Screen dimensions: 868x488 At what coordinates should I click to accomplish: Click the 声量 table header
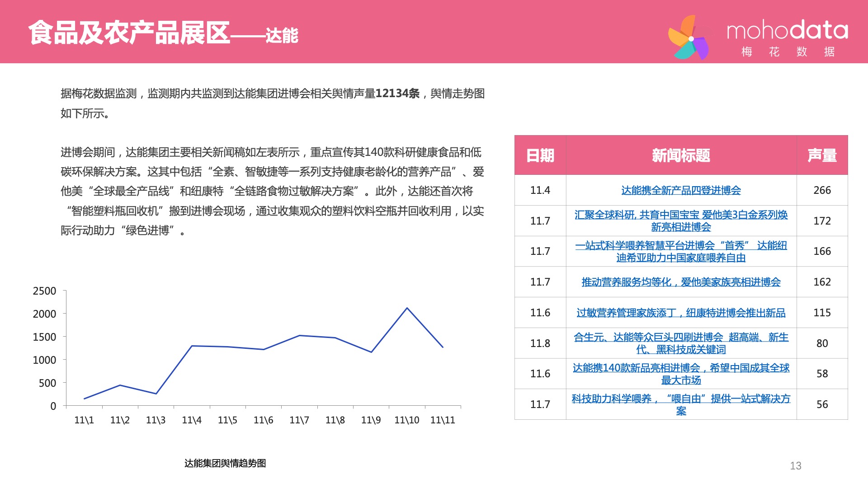pos(822,155)
